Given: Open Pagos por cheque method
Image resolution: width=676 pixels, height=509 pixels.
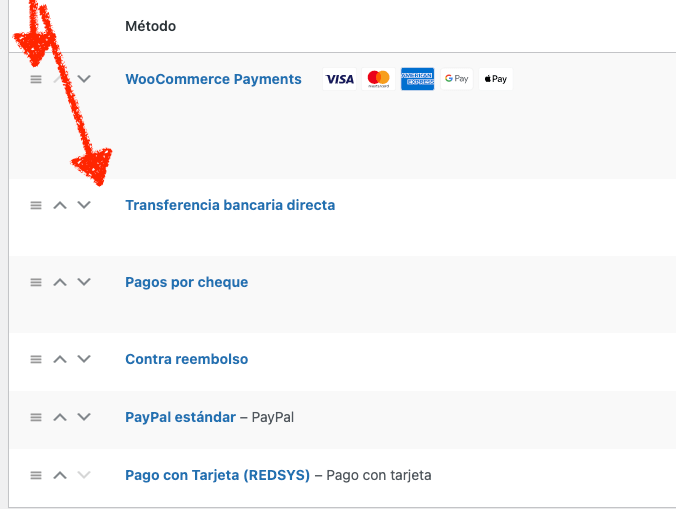Looking at the screenshot, I should click(187, 282).
